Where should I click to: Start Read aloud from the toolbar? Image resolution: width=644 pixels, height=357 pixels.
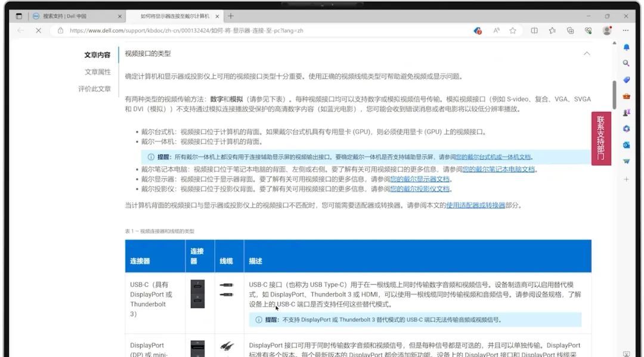coord(497,30)
